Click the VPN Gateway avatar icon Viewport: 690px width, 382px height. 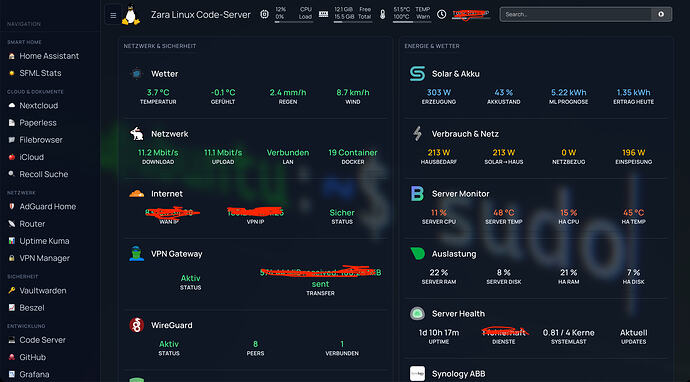[x=137, y=254]
